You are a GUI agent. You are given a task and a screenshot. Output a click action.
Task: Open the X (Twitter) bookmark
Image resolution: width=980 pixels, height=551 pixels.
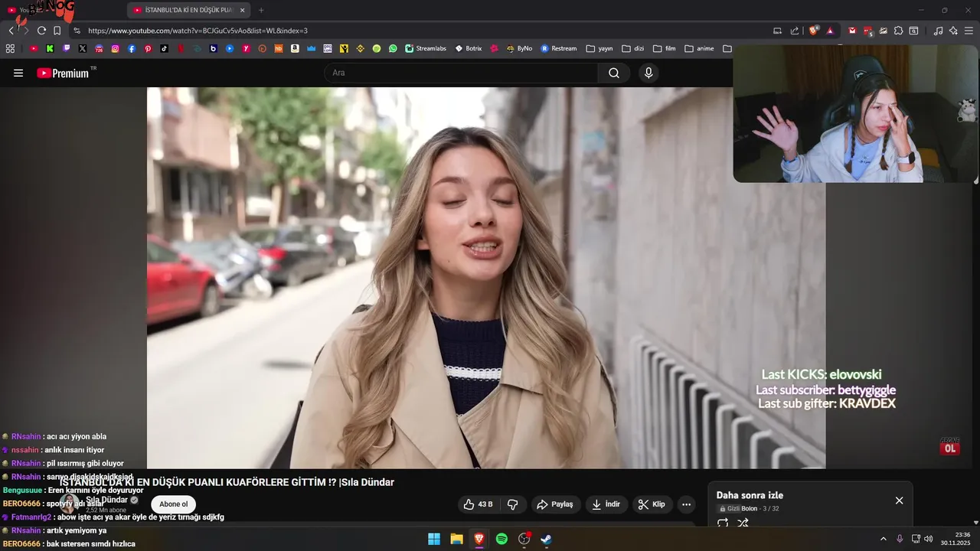pyautogui.click(x=83, y=48)
